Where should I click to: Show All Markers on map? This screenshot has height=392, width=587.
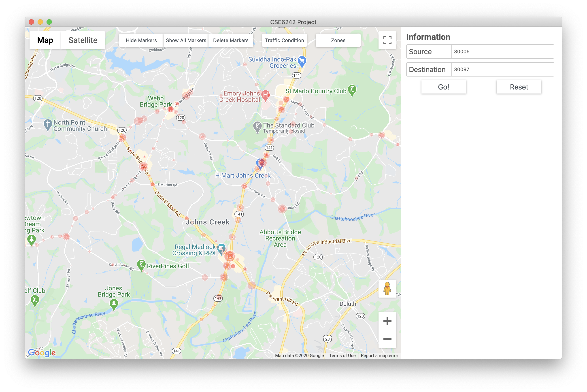(x=186, y=40)
